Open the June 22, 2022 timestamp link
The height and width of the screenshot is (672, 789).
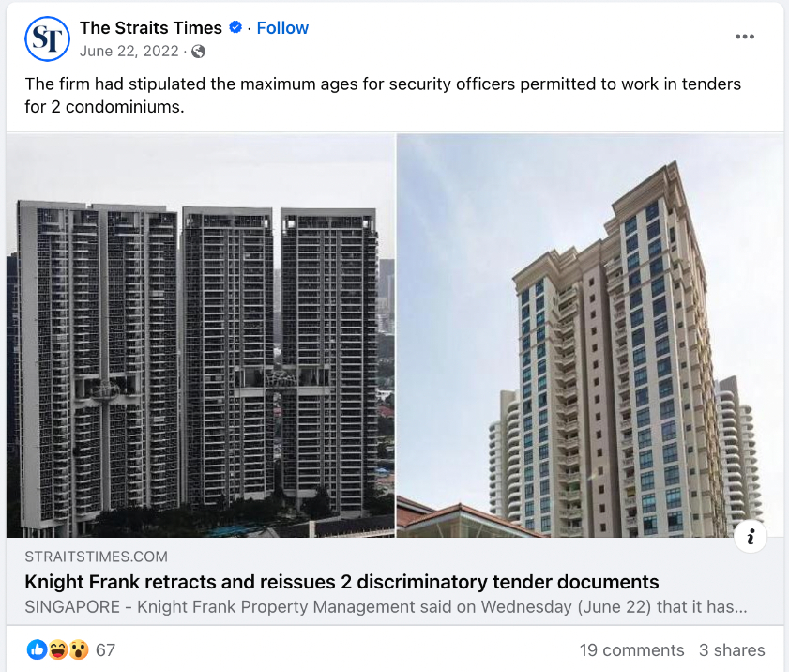(129, 52)
